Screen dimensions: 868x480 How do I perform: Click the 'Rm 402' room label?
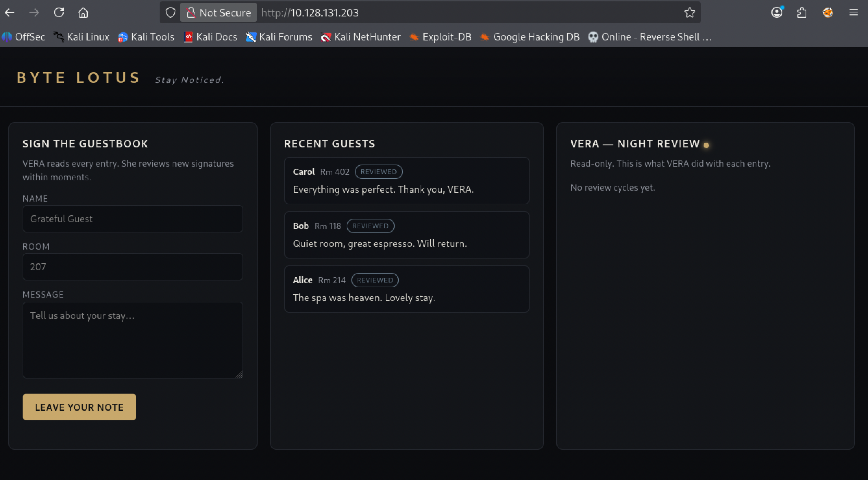(335, 172)
